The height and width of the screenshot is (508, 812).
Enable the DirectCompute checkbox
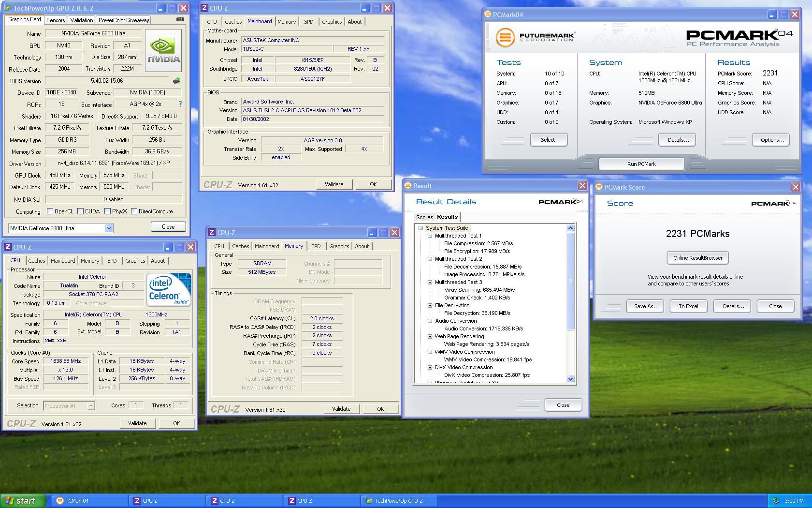coord(134,211)
